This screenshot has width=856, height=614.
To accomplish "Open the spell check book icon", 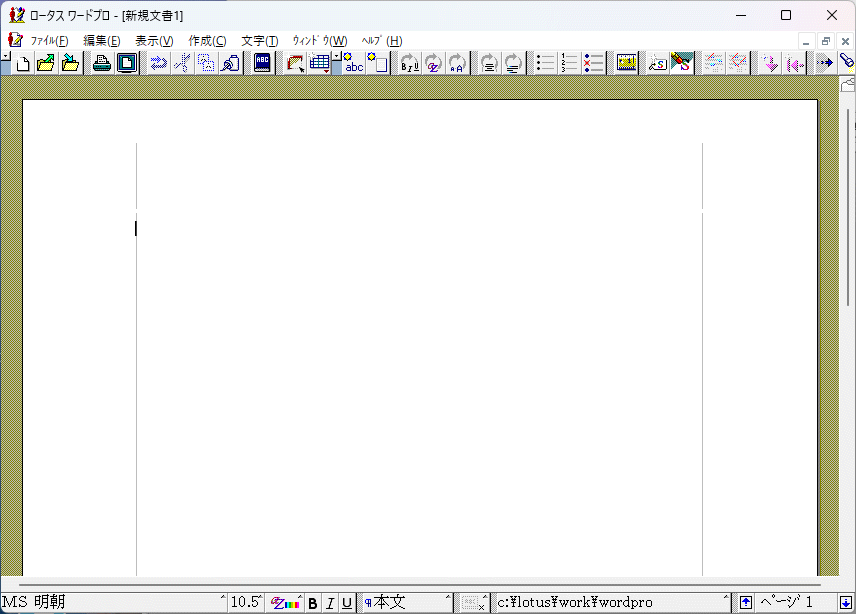I will [x=262, y=64].
